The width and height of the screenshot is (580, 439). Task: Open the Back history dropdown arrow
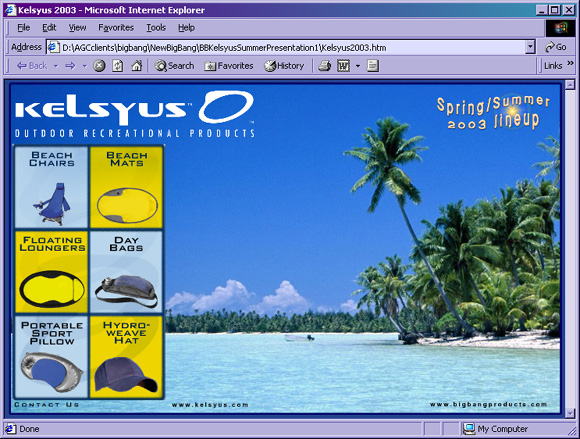point(56,66)
